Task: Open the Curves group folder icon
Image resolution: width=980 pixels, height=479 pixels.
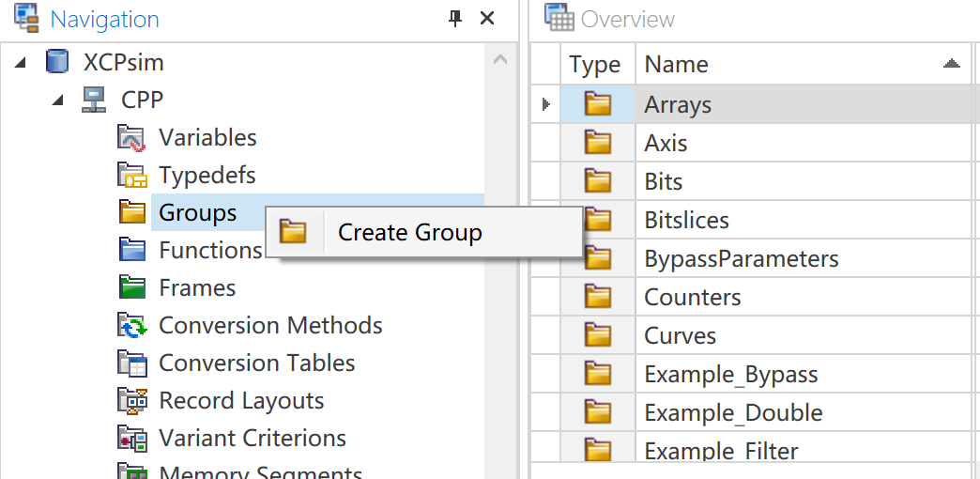Action: pyautogui.click(x=598, y=335)
